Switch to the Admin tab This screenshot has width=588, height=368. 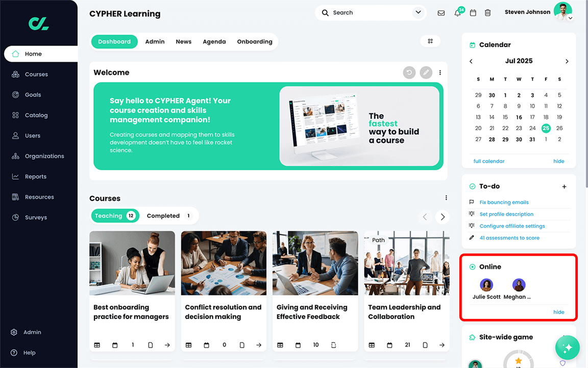click(155, 42)
